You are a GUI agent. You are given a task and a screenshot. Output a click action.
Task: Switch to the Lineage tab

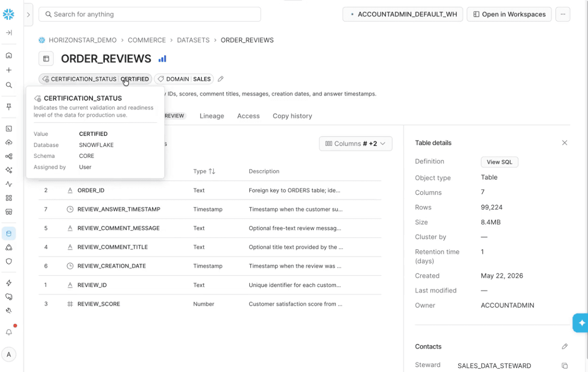pos(212,116)
